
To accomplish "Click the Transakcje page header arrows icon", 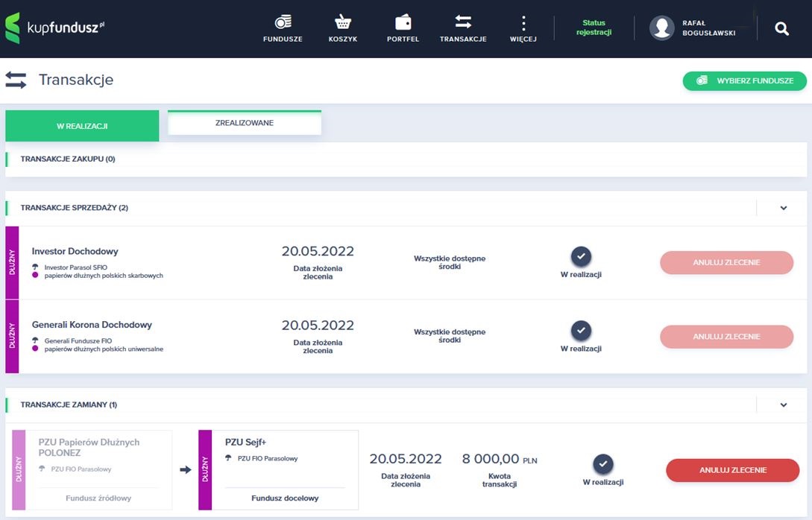I will point(16,80).
